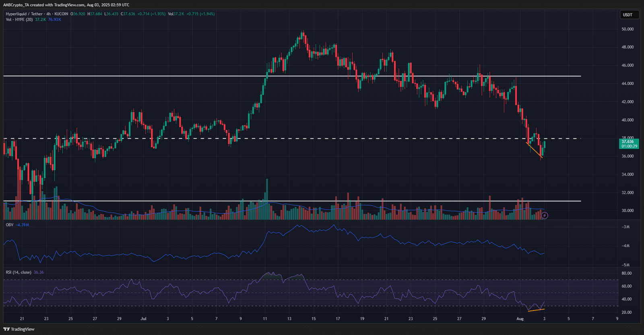This screenshot has width=644, height=335.
Task: Click the blue volume value 76.93K
Action: click(54, 20)
